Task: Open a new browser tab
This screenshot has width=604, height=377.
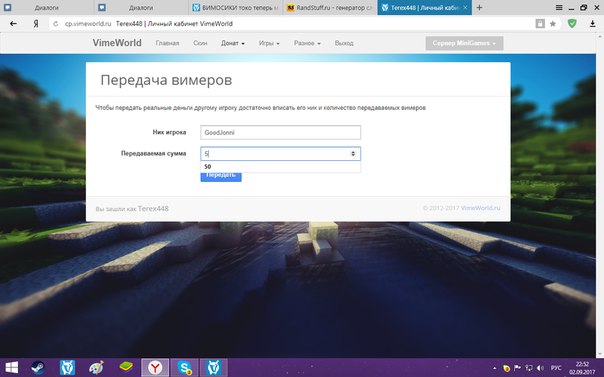Action: click(479, 7)
